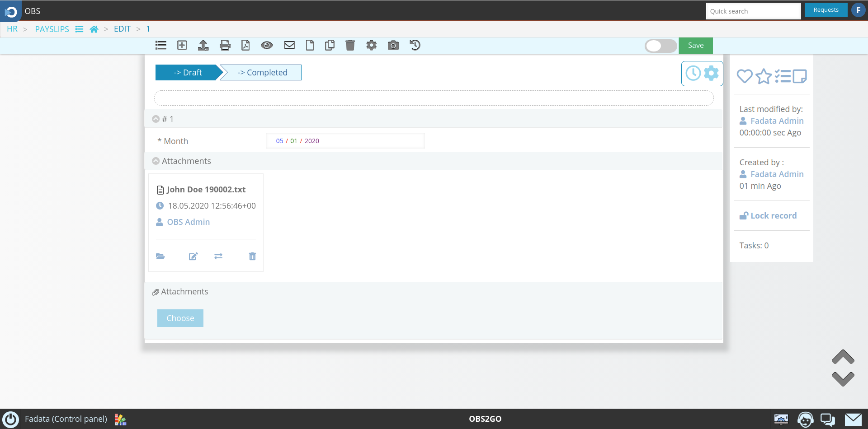Open the Requests button
This screenshot has width=868, height=429.
click(826, 10)
